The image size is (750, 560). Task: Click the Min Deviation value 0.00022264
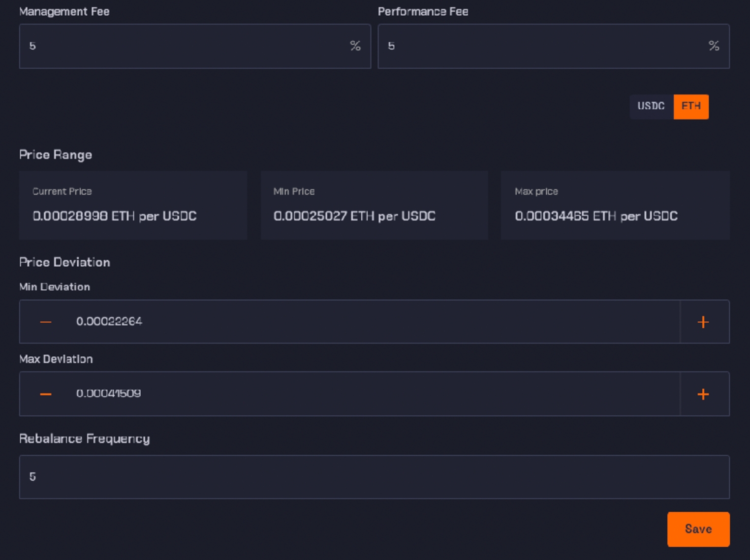[x=109, y=322]
